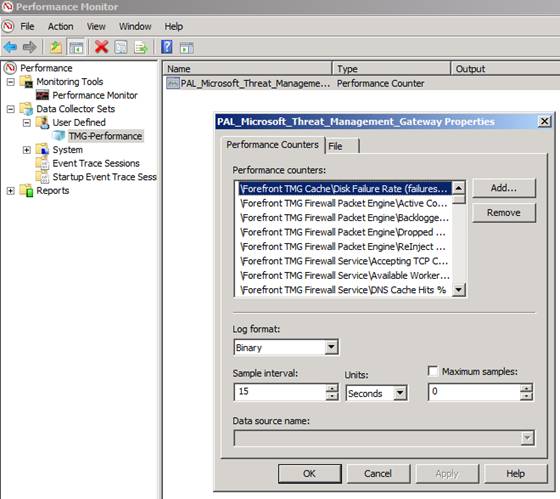This screenshot has width=560, height=499.
Task: Select Firewall Packet Engine\Backlogge... counter
Action: (345, 218)
